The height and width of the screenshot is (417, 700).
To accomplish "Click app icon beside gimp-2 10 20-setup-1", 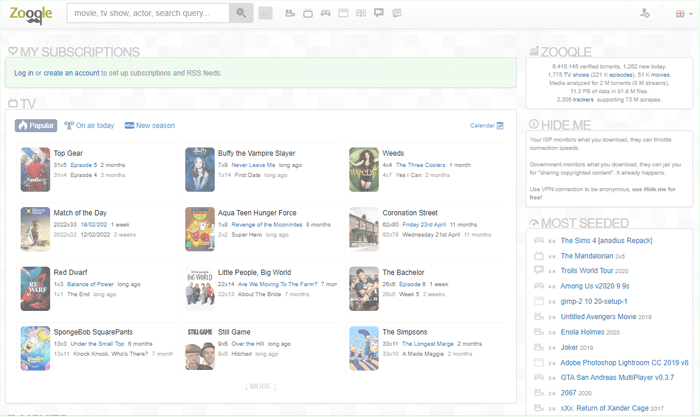I will tap(539, 301).
